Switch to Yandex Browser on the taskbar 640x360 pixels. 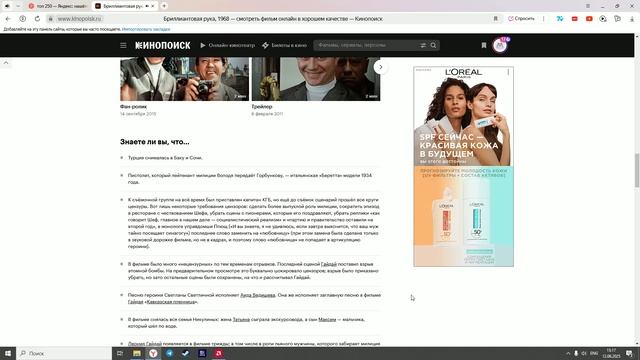pyautogui.click(x=153, y=353)
